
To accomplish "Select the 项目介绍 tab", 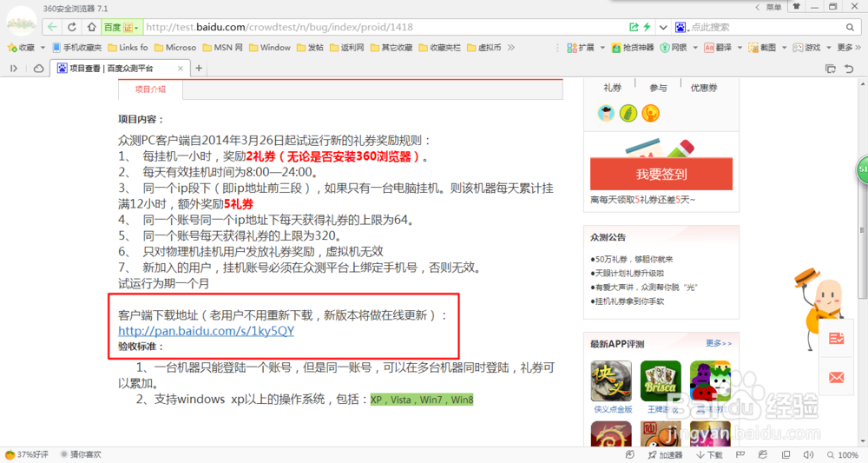I will pyautogui.click(x=150, y=89).
